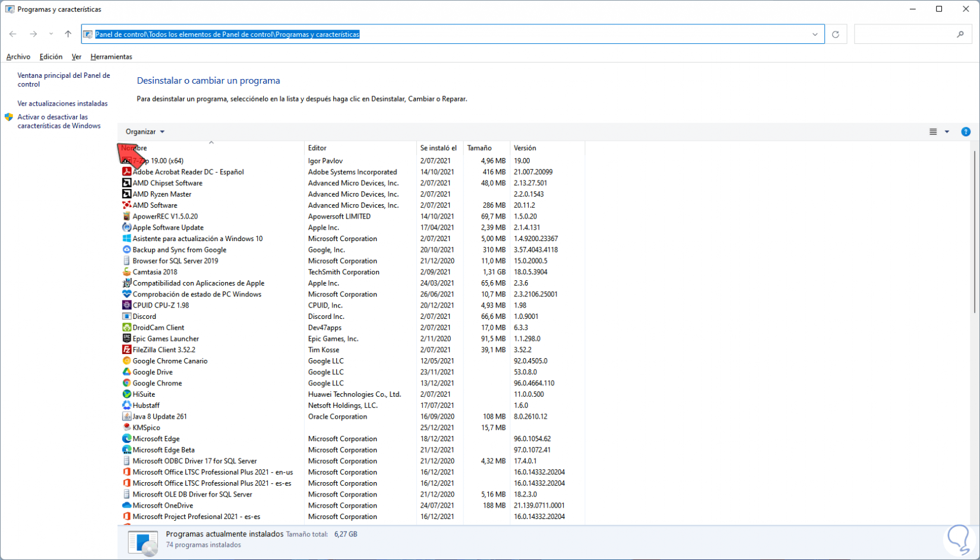Open the view options dropdown arrow
The width and height of the screenshot is (980, 560).
click(947, 132)
